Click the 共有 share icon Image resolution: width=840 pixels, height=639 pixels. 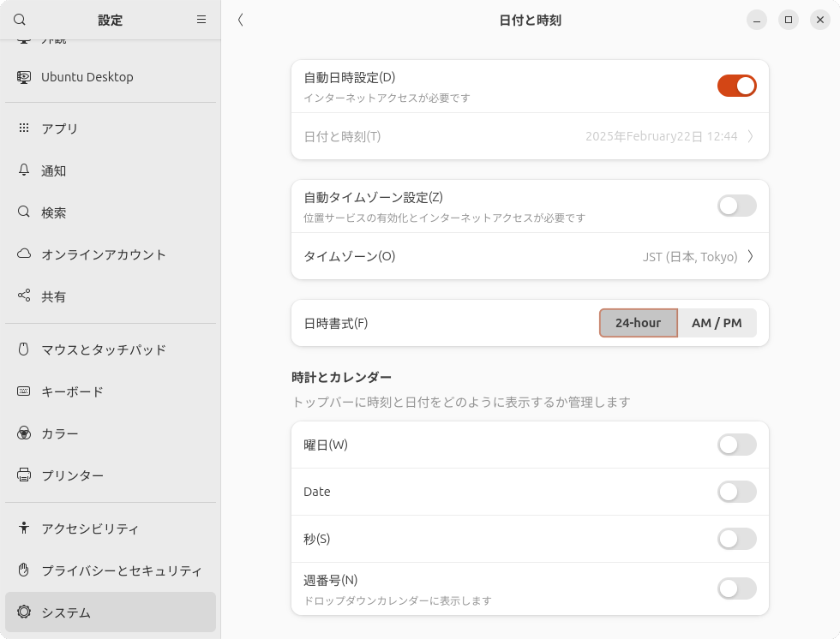[24, 296]
